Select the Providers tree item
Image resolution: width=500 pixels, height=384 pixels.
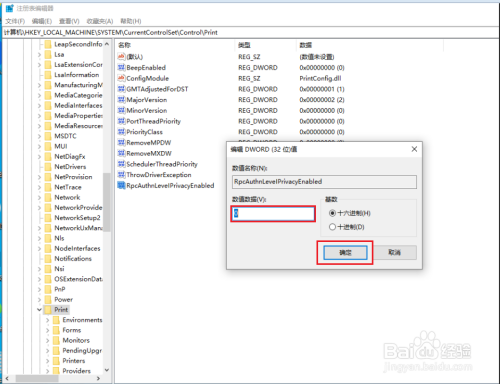point(77,371)
